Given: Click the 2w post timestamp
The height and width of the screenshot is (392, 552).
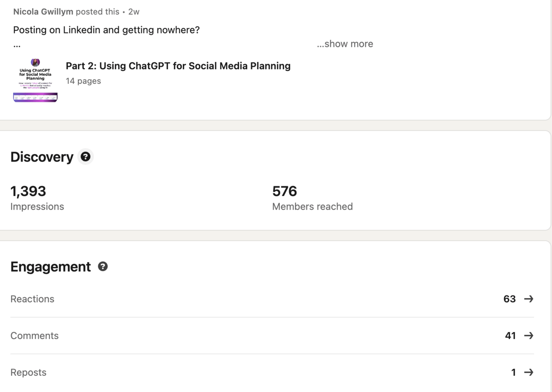Looking at the screenshot, I should click(x=134, y=12).
